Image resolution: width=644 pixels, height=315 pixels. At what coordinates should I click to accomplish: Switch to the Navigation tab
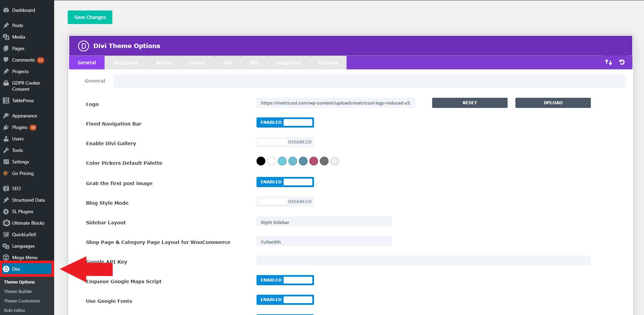(x=126, y=63)
